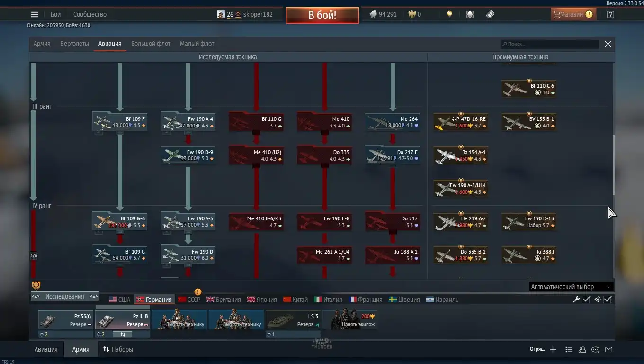Click the research tree vertical scrollbar
Screen dimensions: 644x364
pos(614,165)
